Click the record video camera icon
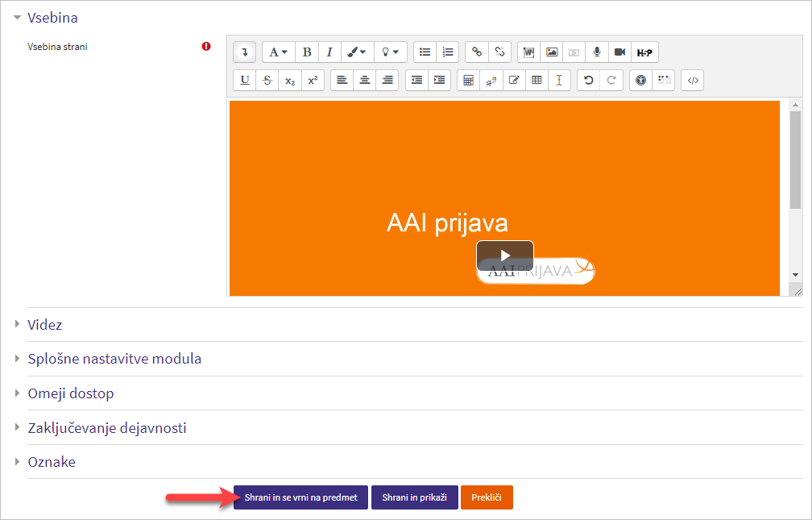The height and width of the screenshot is (520, 812). (x=620, y=52)
